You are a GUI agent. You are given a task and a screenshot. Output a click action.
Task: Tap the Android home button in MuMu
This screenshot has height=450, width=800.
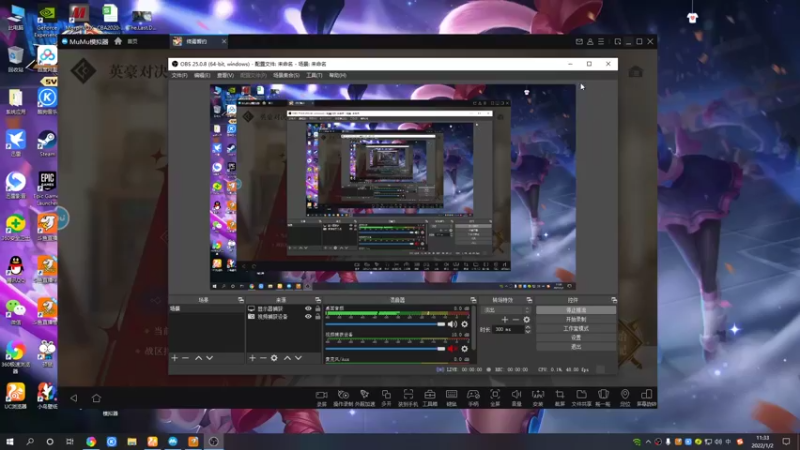(96, 398)
